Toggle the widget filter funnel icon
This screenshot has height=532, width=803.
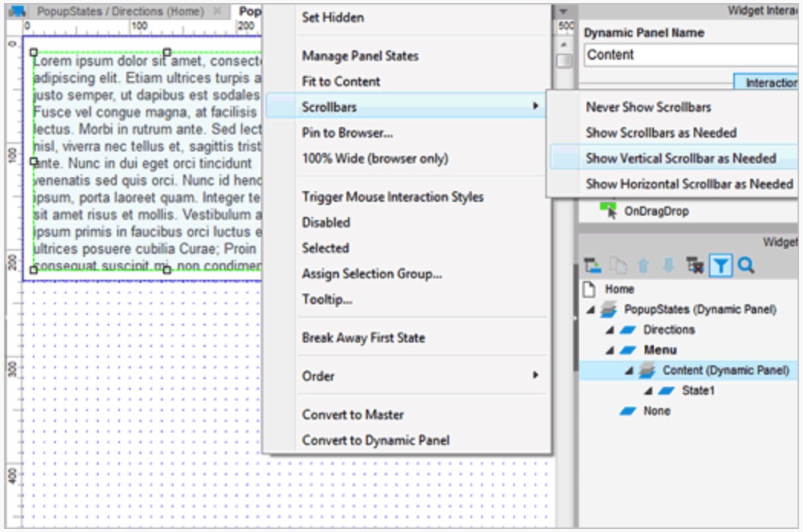[720, 265]
